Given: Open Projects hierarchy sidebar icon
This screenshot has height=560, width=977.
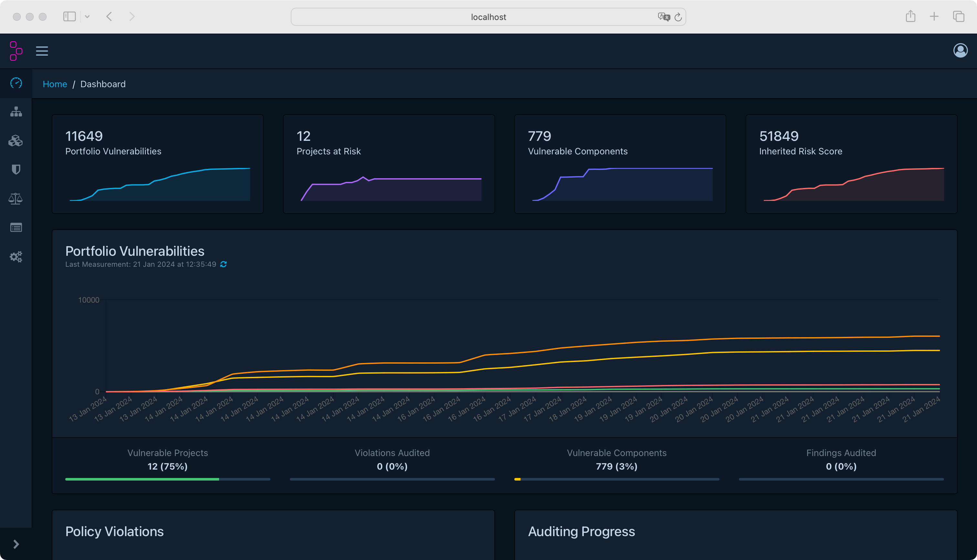Looking at the screenshot, I should [16, 112].
